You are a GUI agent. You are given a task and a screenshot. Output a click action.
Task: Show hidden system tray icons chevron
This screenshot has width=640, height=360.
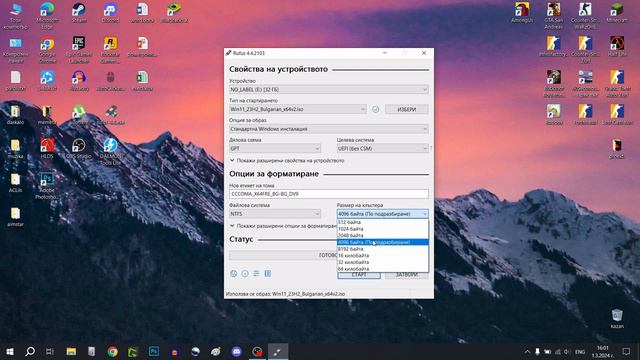tap(527, 351)
